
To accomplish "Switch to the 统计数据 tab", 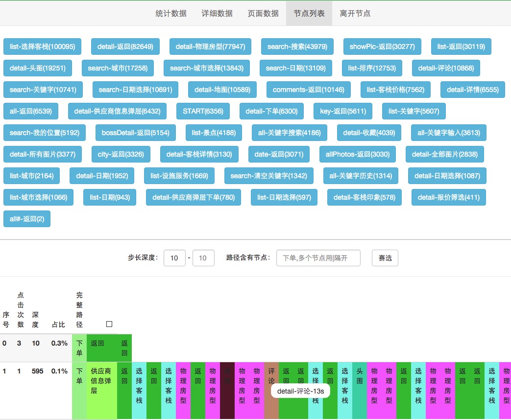I will click(x=171, y=13).
